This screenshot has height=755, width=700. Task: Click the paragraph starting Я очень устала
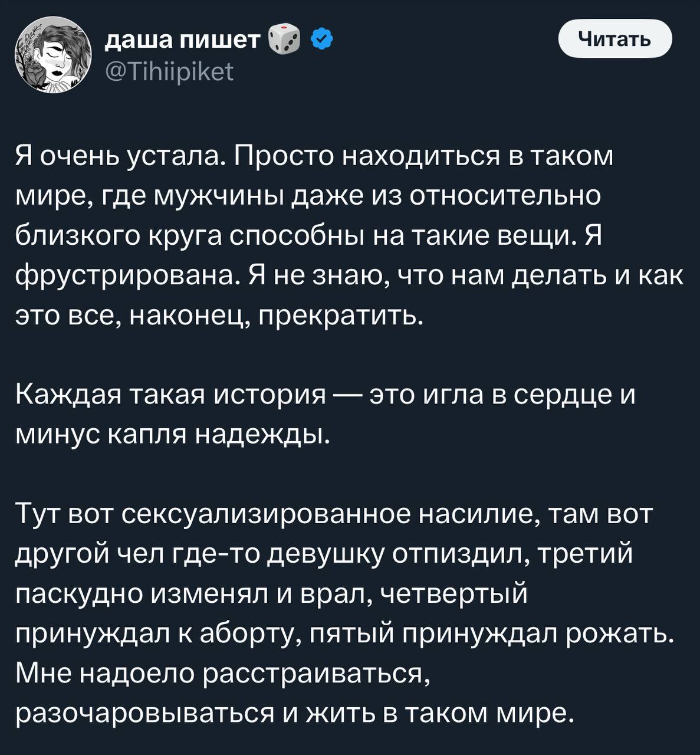tap(349, 236)
